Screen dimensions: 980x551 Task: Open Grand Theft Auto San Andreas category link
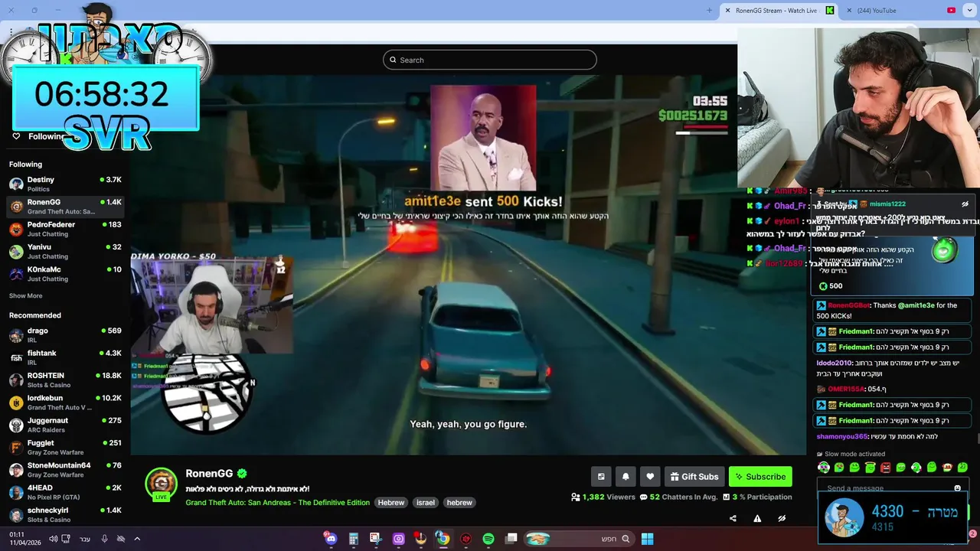click(x=277, y=503)
